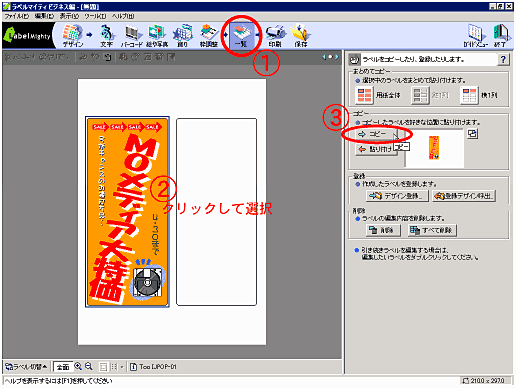Select the 一覧 (list) toolbar icon

[242, 35]
